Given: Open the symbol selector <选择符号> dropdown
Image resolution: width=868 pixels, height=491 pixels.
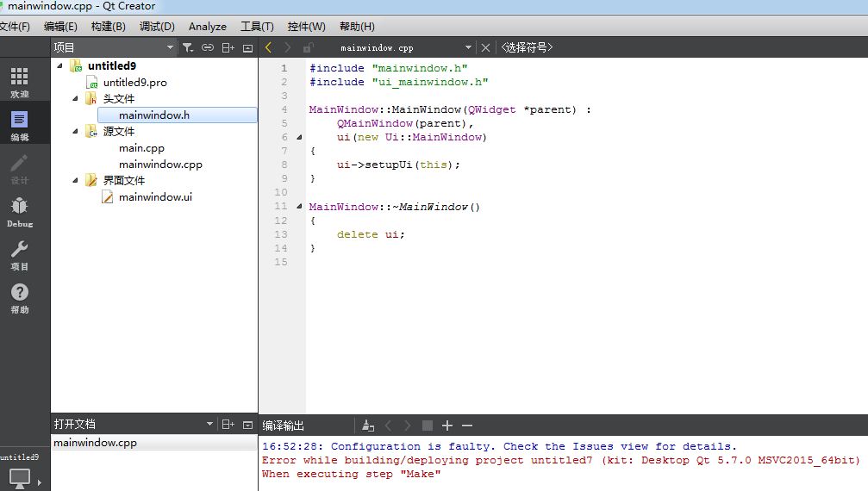Looking at the screenshot, I should click(x=527, y=48).
